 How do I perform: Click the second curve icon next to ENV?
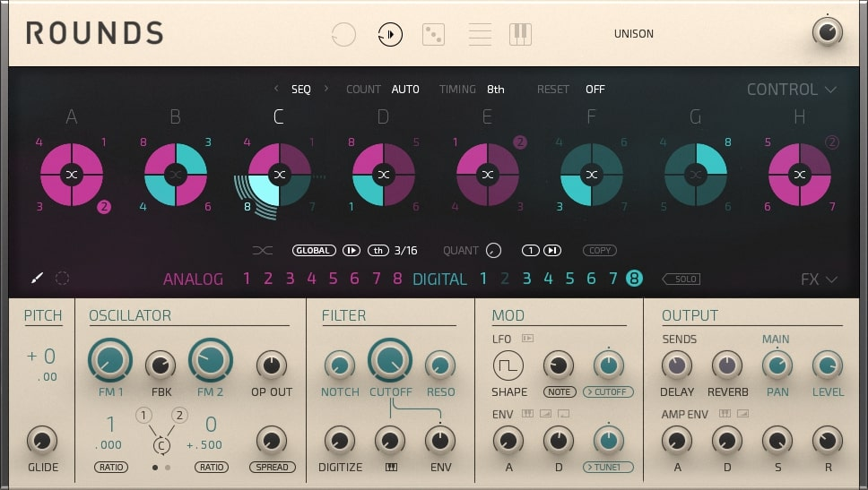tap(563, 413)
